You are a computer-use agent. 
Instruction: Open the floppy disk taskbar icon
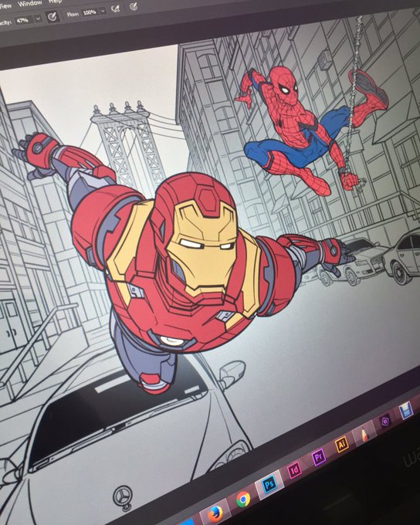[405, 410]
